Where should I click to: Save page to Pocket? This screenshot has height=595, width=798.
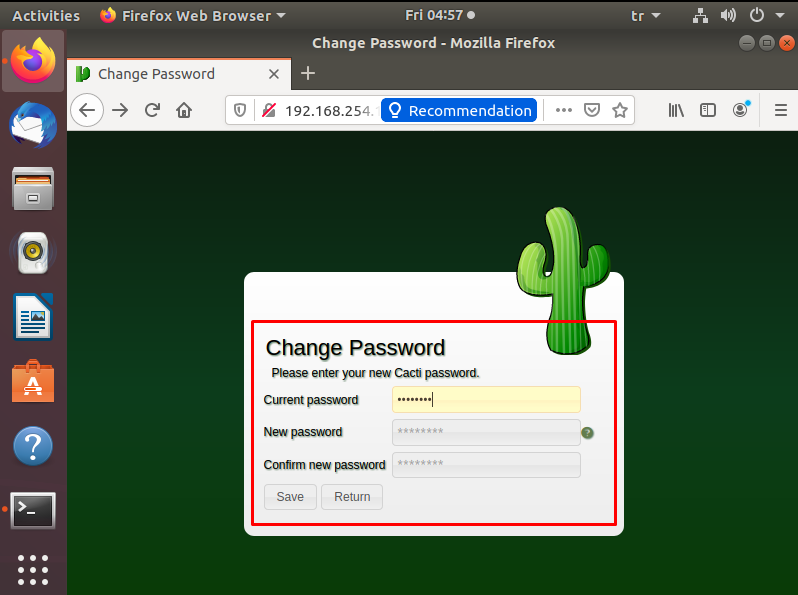point(591,110)
